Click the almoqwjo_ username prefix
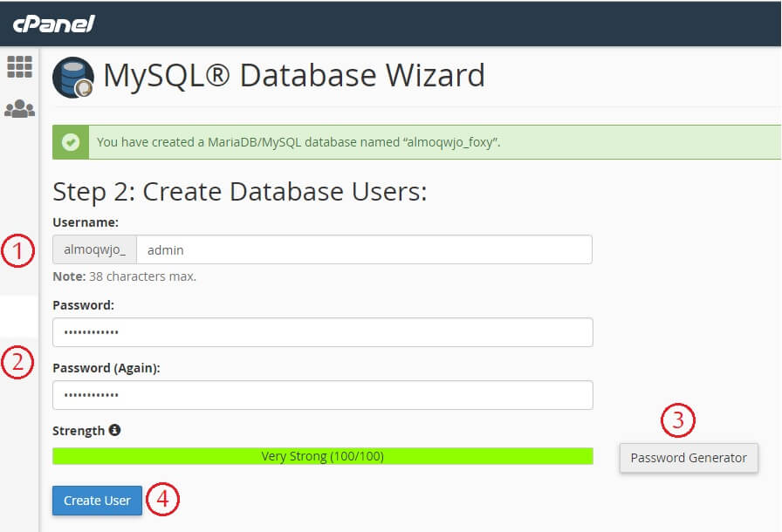Screen dimensions: 782x532 (95, 249)
